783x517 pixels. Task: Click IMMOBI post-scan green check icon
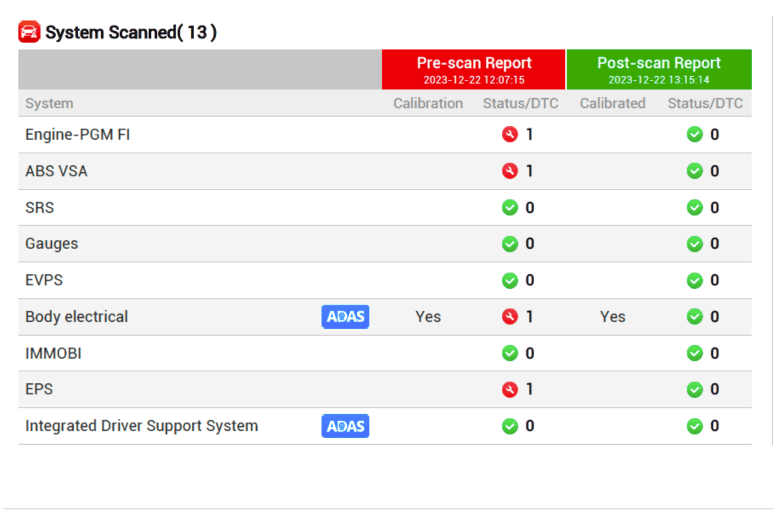point(695,353)
